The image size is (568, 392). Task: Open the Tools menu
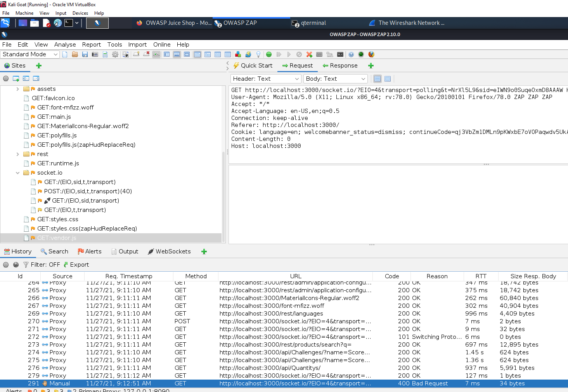[x=115, y=45]
